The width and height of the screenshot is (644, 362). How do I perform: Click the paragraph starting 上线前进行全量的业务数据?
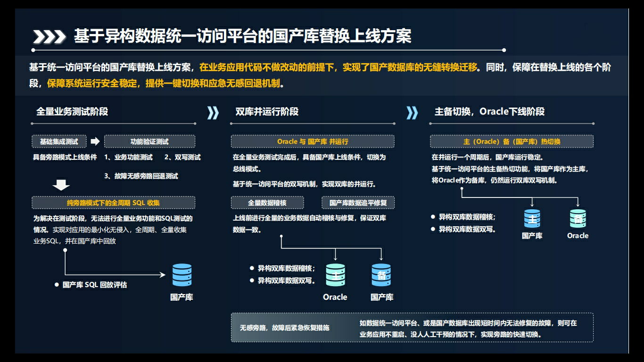309,224
